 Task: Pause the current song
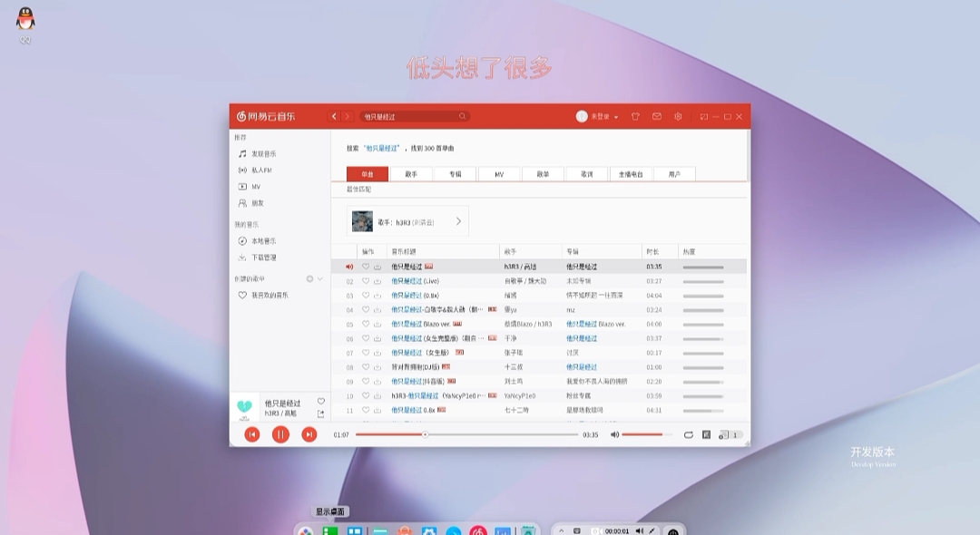click(x=280, y=434)
